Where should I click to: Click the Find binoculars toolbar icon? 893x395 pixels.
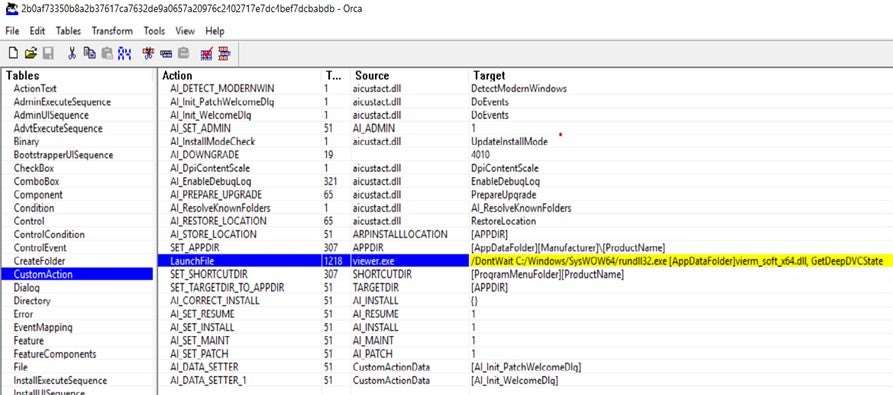[x=124, y=54]
